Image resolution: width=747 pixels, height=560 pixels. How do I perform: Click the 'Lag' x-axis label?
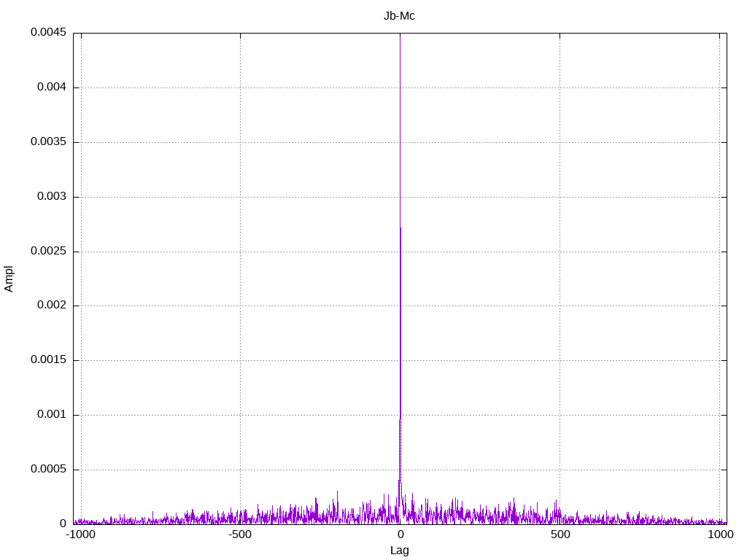pyautogui.click(x=399, y=551)
